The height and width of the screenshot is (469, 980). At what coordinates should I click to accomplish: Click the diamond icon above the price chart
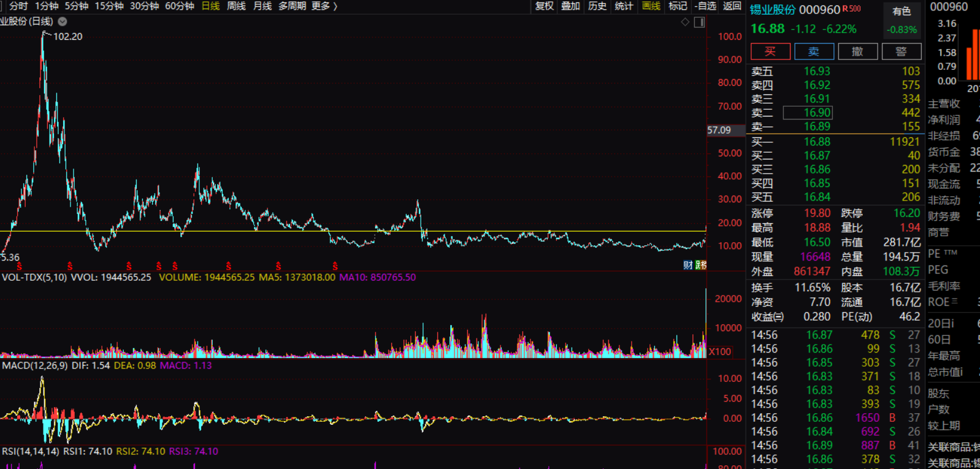[685, 22]
